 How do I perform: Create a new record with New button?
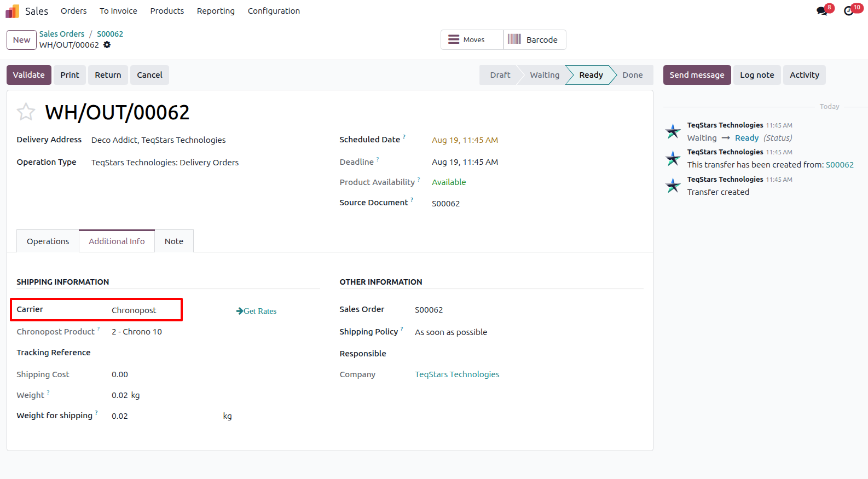pos(21,40)
